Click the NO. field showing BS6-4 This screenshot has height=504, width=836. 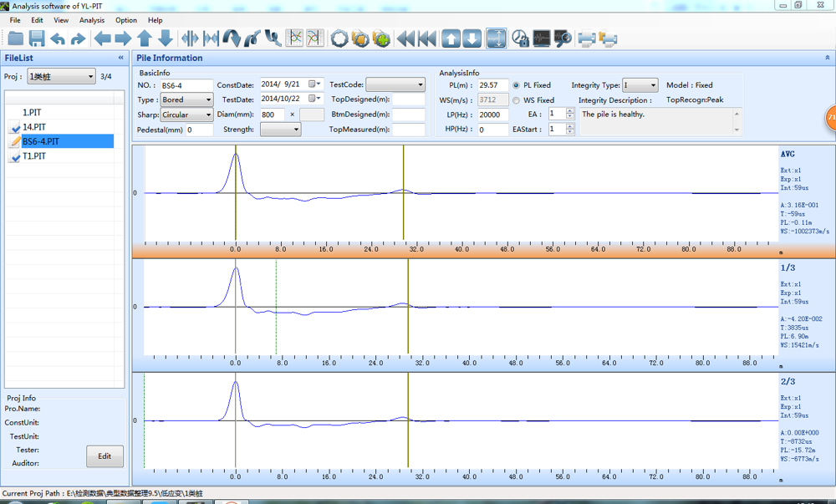186,85
